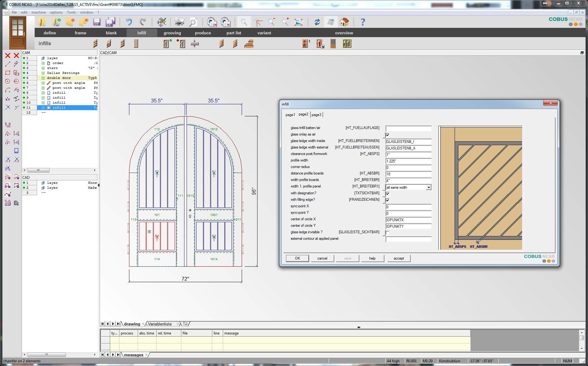Click the Help question mark icon
588x366 pixels.
(362, 22)
